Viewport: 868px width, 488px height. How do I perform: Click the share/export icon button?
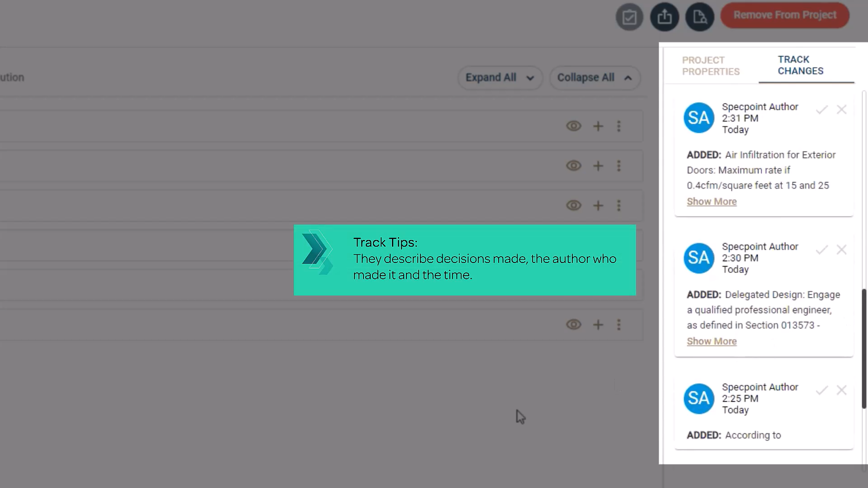click(665, 17)
